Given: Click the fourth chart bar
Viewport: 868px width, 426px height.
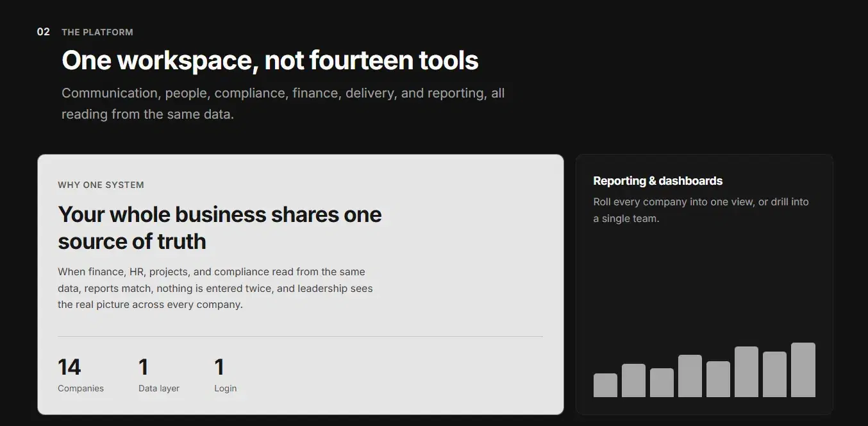Looking at the screenshot, I should click(x=690, y=376).
